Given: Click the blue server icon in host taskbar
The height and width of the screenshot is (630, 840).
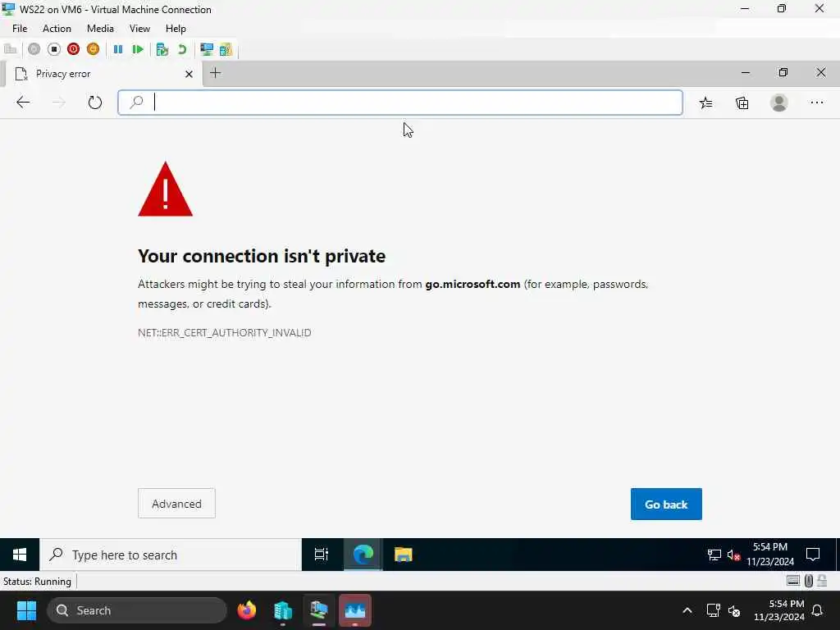Looking at the screenshot, I should pos(283,610).
